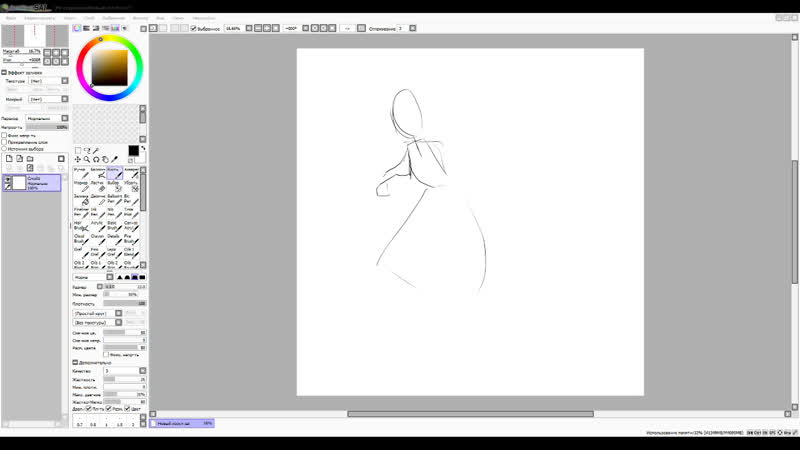Viewport: 800px width, 450px height.
Task: Open the brush mode Норма dropdown
Action: pos(93,277)
